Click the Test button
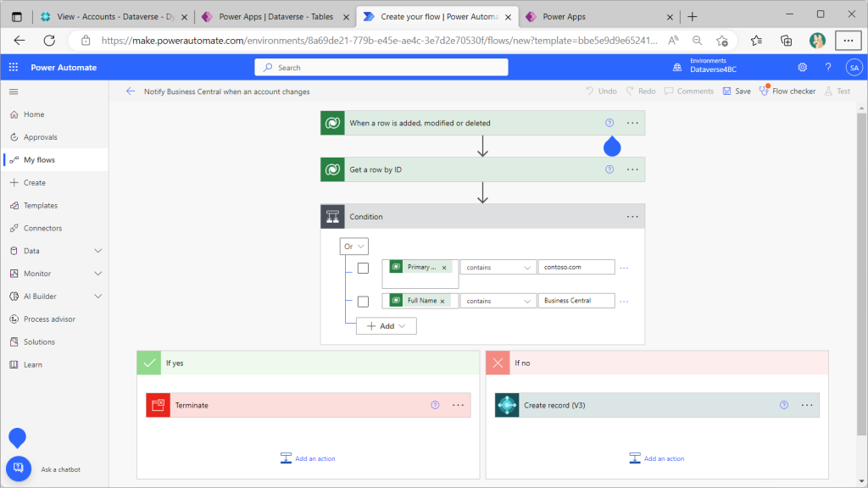The height and width of the screenshot is (488, 868). 837,91
